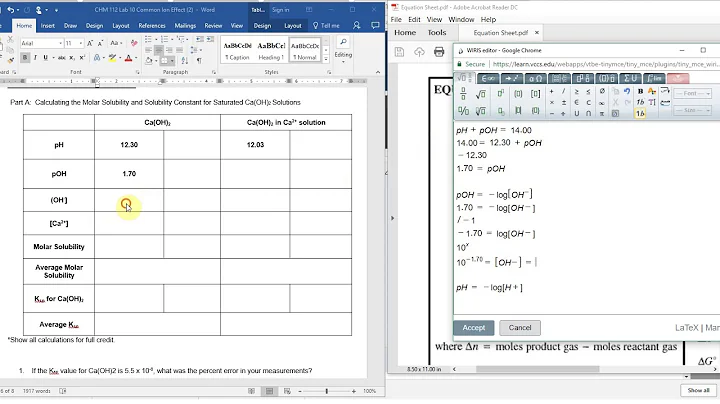The image size is (720, 404).
Task: Click the Sort icon in Paragraph group
Action: point(185,60)
